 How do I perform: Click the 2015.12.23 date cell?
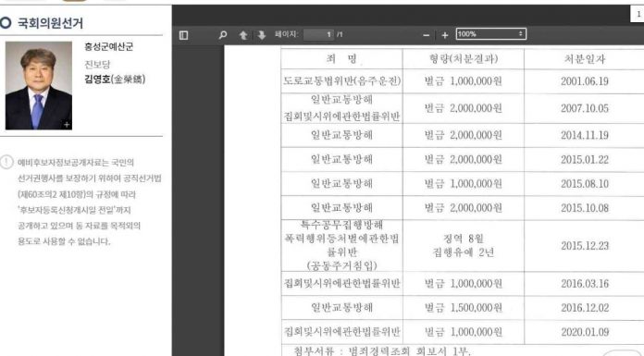pyautogui.click(x=585, y=246)
